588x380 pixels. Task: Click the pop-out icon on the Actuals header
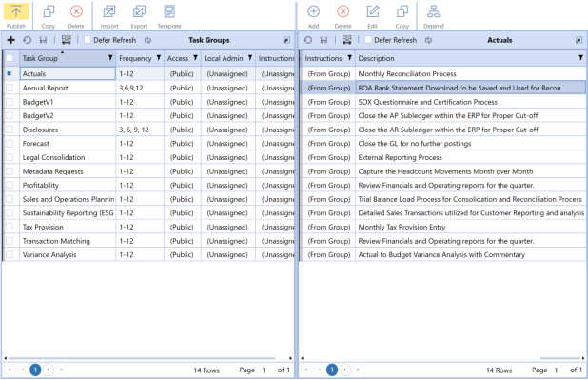[x=579, y=40]
